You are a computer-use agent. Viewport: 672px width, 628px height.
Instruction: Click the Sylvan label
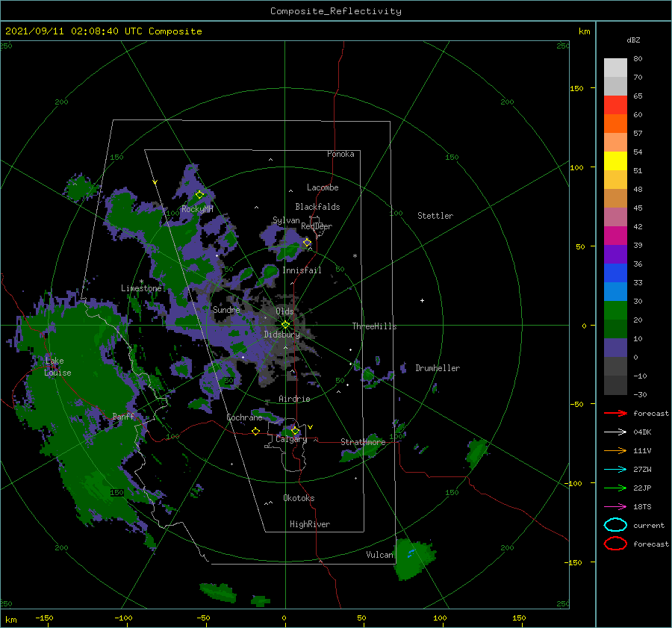click(x=286, y=220)
